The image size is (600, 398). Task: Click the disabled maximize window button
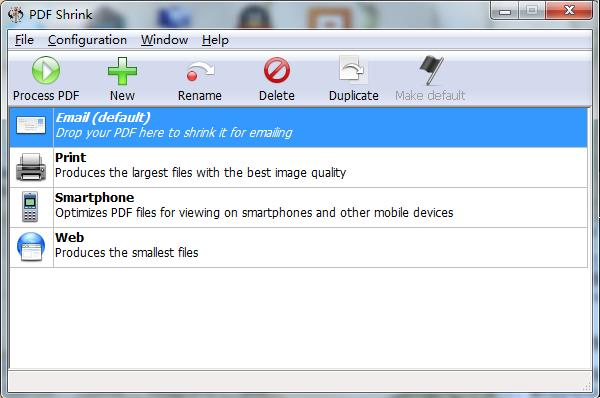click(532, 10)
